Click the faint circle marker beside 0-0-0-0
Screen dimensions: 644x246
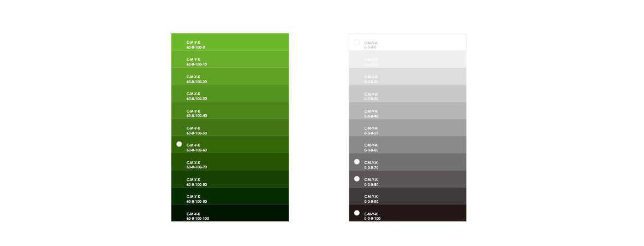[x=356, y=42]
